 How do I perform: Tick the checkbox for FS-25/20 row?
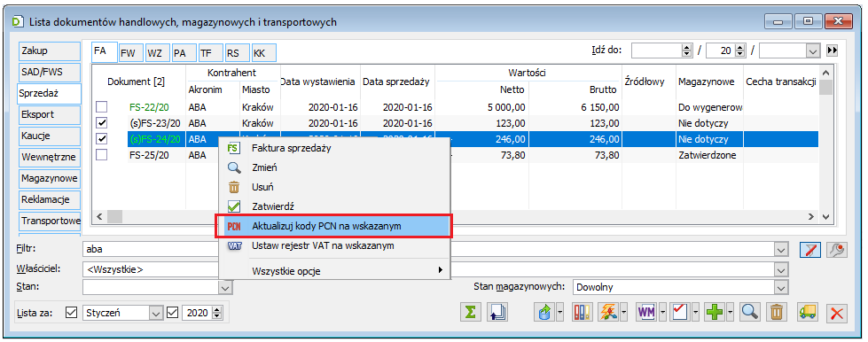pos(102,155)
